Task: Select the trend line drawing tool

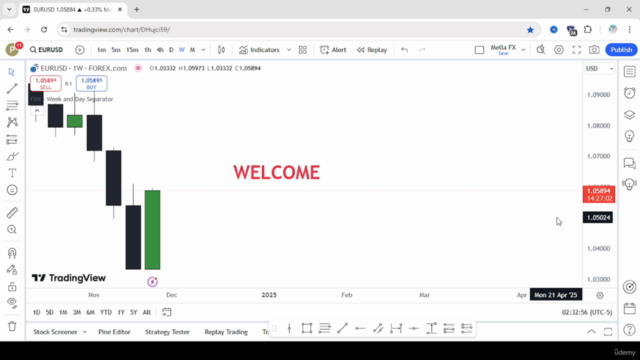Action: pyautogui.click(x=12, y=89)
